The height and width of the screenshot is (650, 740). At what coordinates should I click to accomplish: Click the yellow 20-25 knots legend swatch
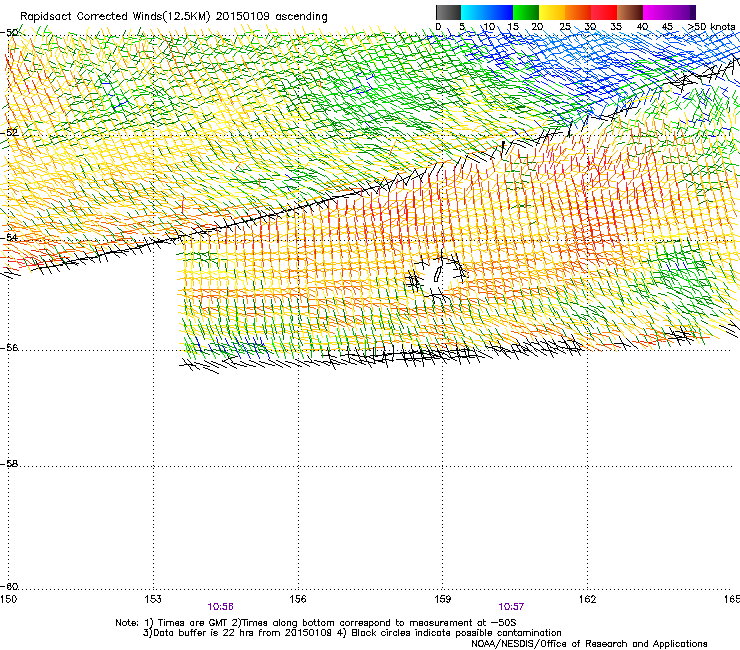pos(552,12)
